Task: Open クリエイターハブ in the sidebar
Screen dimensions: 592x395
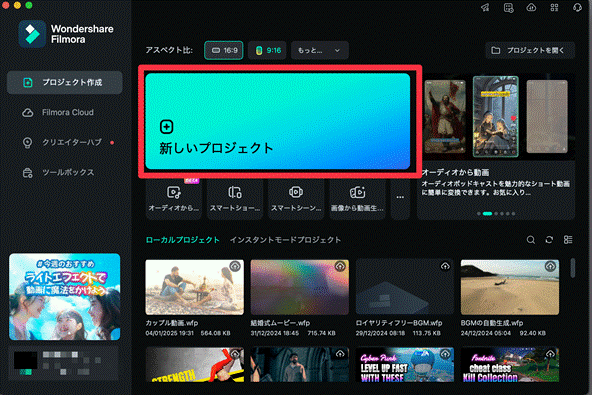Action: click(65, 142)
